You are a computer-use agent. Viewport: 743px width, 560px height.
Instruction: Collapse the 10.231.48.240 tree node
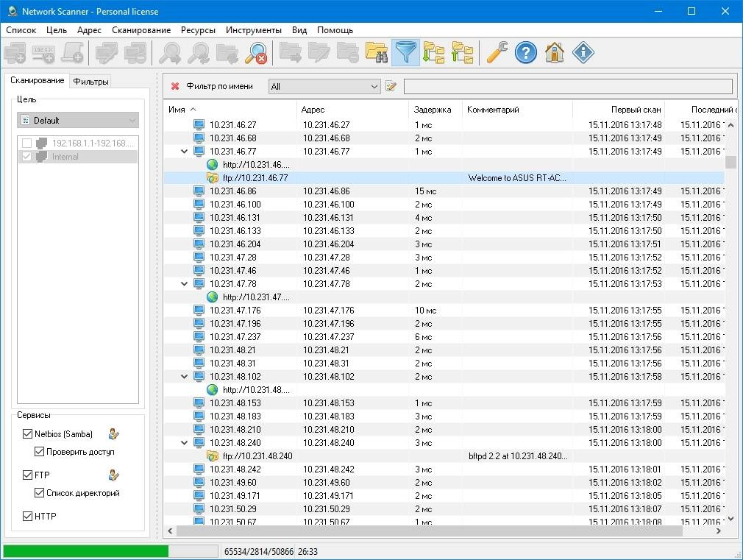(185, 442)
